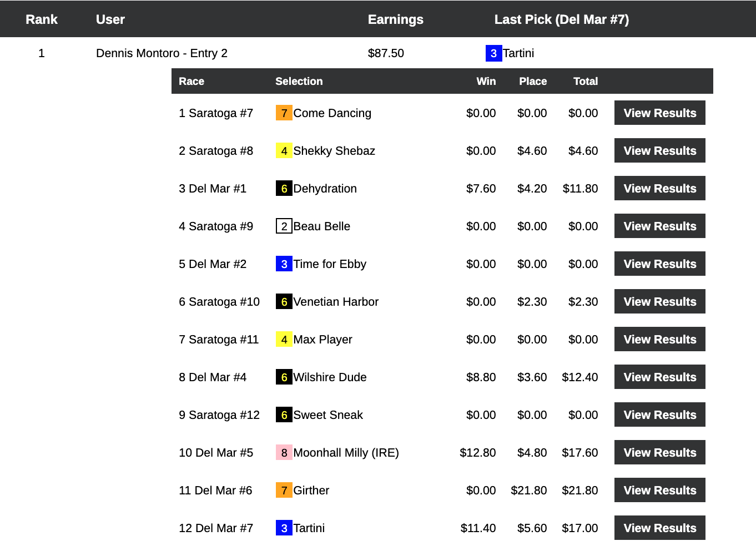Click the orange 7 badge beside Girther

point(284,491)
